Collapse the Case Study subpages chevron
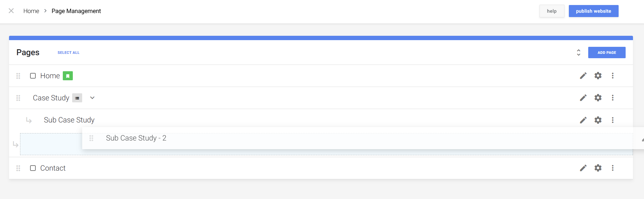 [x=93, y=98]
